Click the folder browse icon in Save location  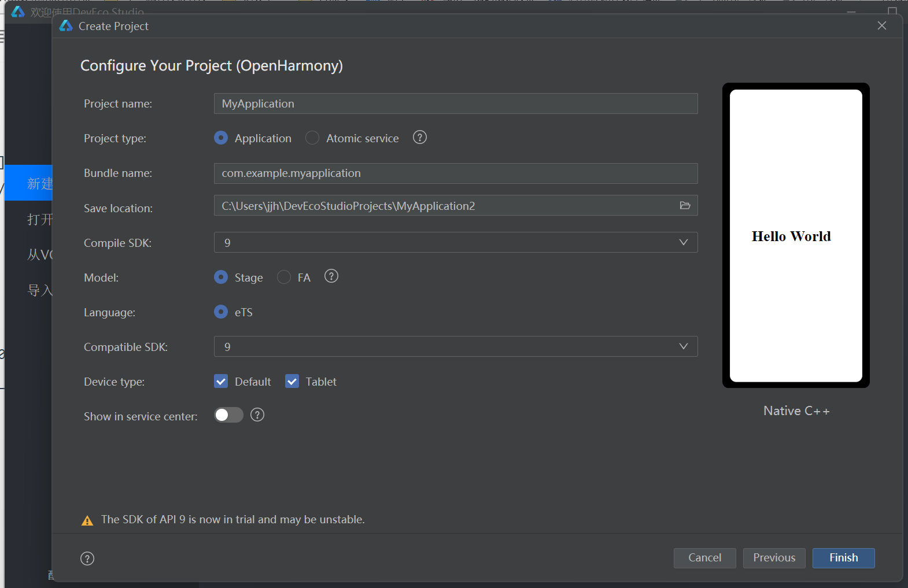pos(685,205)
